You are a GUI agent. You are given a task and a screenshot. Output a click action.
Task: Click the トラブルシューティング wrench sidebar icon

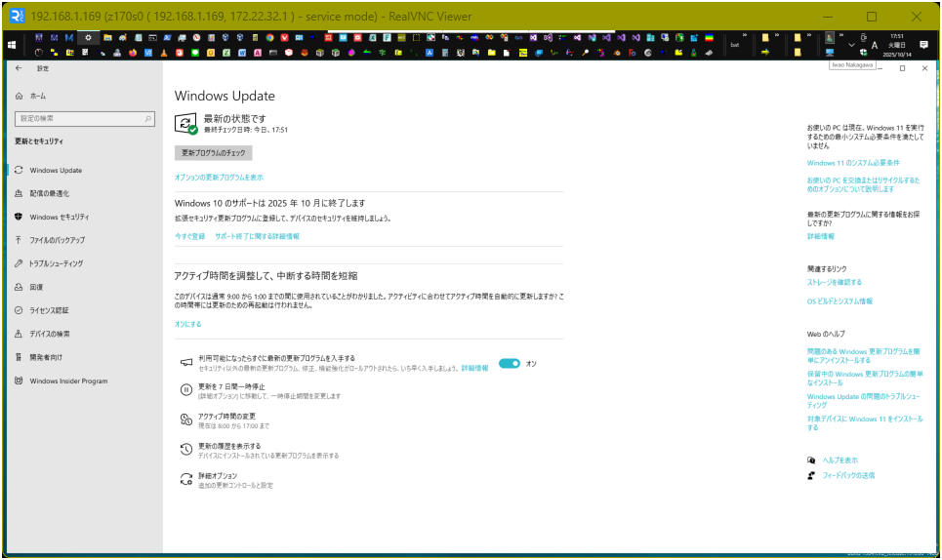point(19,263)
